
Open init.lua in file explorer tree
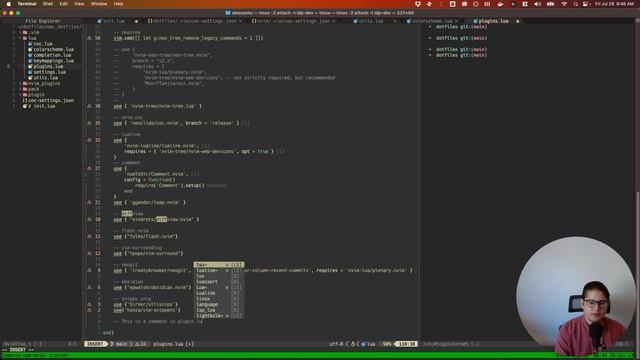point(44,106)
